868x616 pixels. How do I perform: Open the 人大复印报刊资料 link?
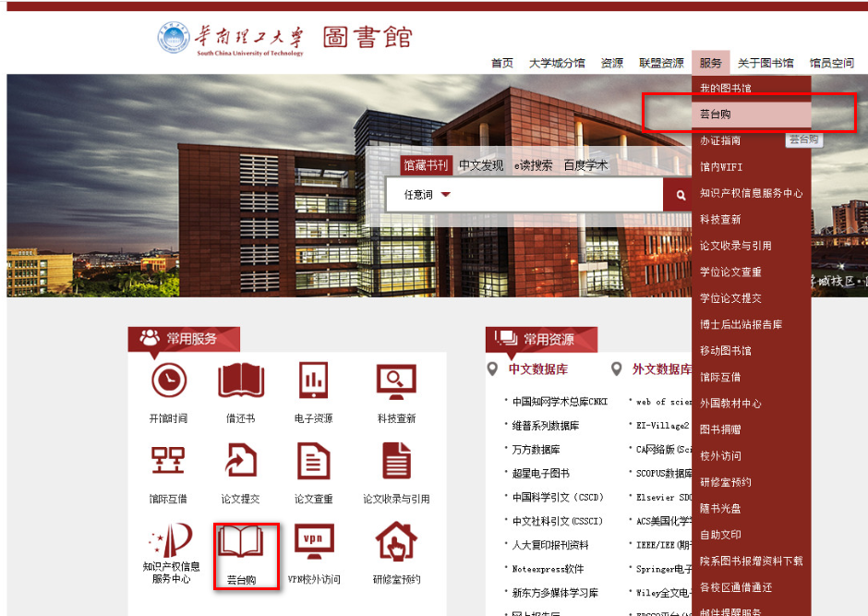[550, 545]
